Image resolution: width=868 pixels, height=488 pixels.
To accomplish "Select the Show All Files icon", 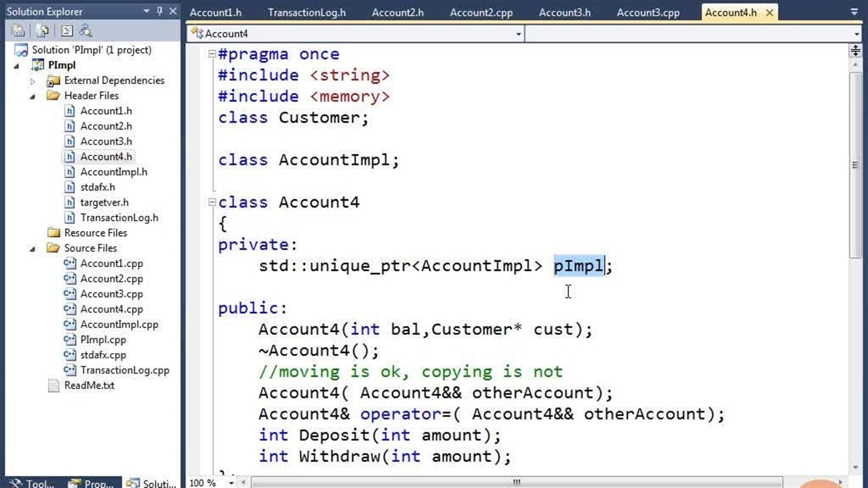I will [x=42, y=31].
